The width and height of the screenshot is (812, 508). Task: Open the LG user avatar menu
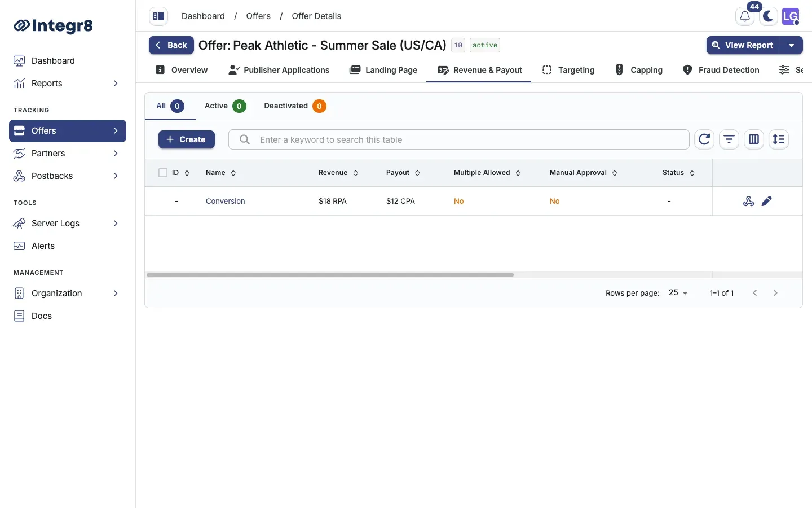pyautogui.click(x=791, y=16)
